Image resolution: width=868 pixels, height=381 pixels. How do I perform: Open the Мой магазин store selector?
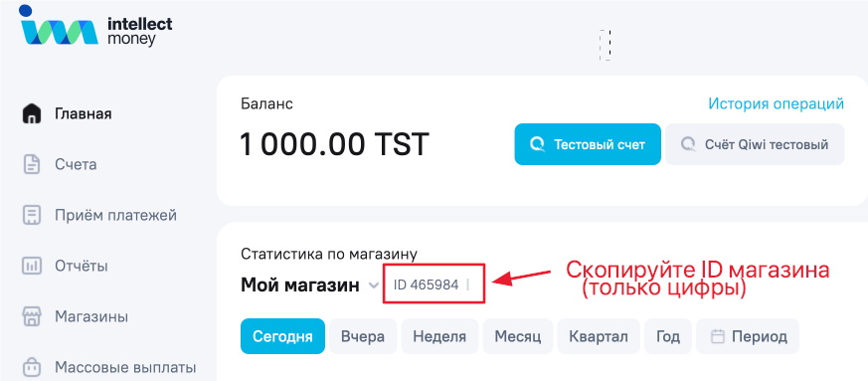(310, 286)
